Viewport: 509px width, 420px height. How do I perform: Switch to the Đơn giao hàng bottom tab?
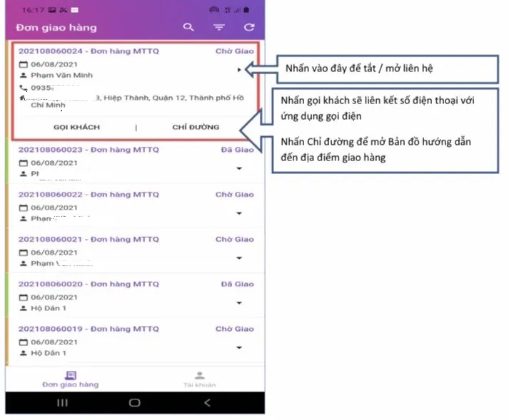(x=71, y=380)
